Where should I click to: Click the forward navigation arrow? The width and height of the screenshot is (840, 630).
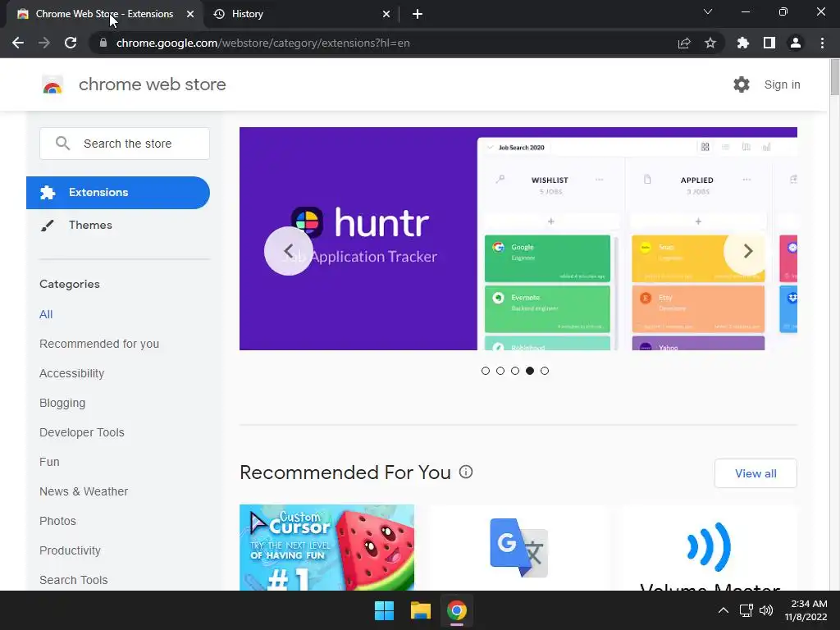tap(44, 43)
